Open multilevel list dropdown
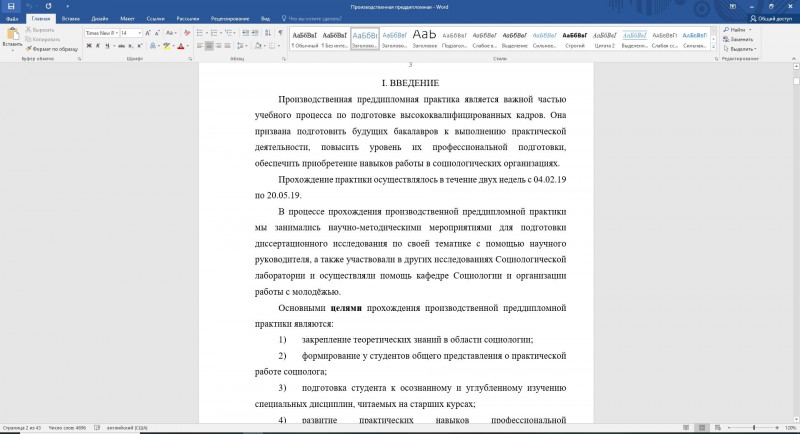Image resolution: width=800 pixels, height=434 pixels. point(235,33)
